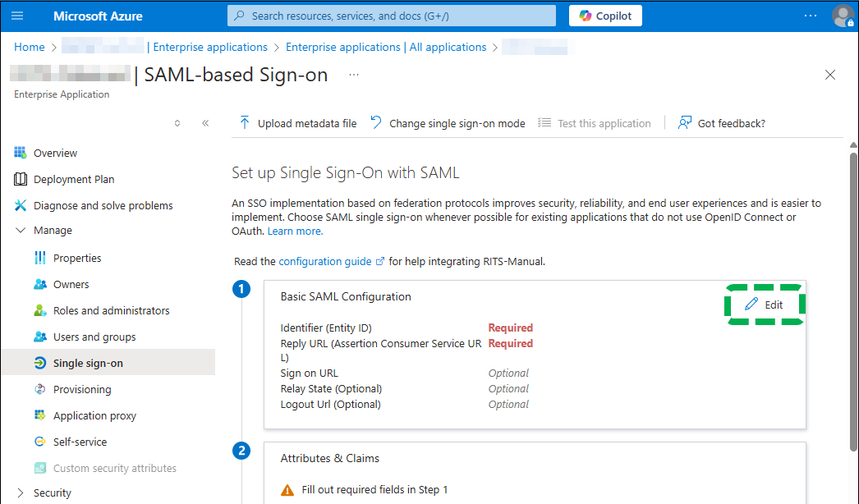Screen dimensions: 859x504
Task: Click the Upload metadata file icon
Action: point(245,123)
